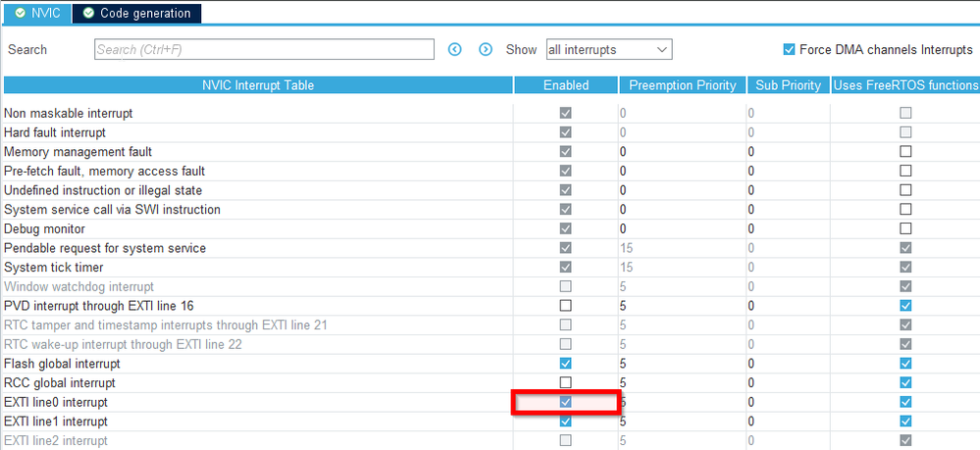
Task: Select Undefined instruction or illegal state row
Action: coord(103,190)
